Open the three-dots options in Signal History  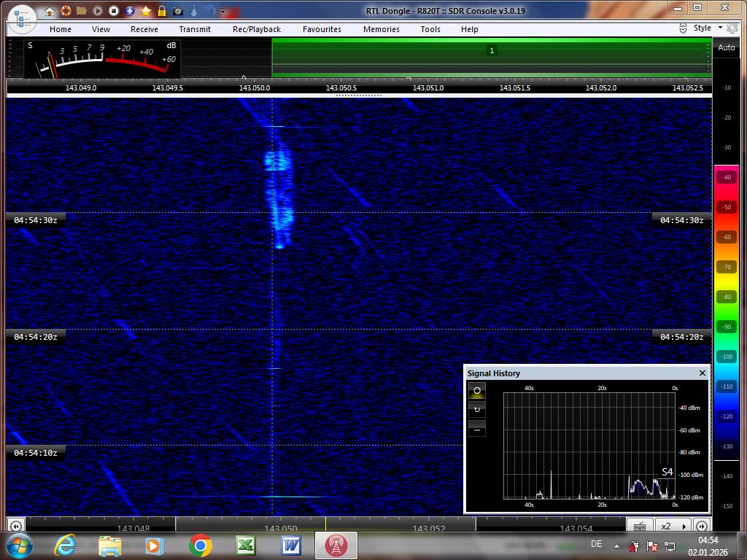click(x=477, y=429)
